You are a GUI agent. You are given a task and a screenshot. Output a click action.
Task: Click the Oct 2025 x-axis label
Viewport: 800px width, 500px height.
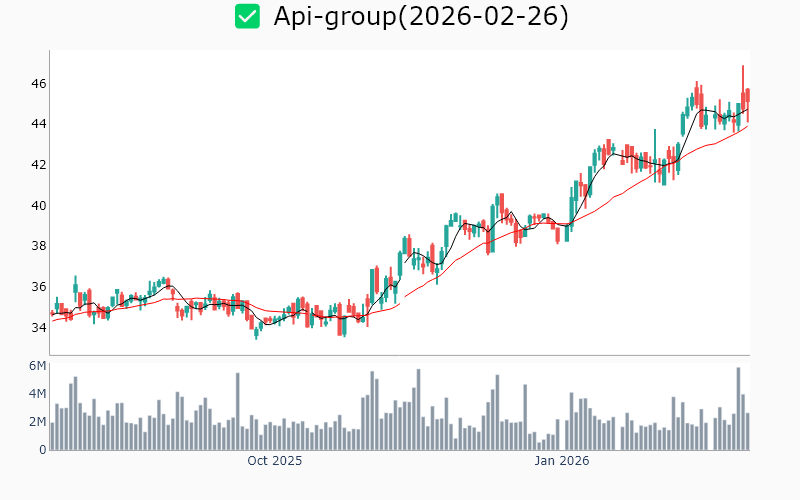(274, 461)
